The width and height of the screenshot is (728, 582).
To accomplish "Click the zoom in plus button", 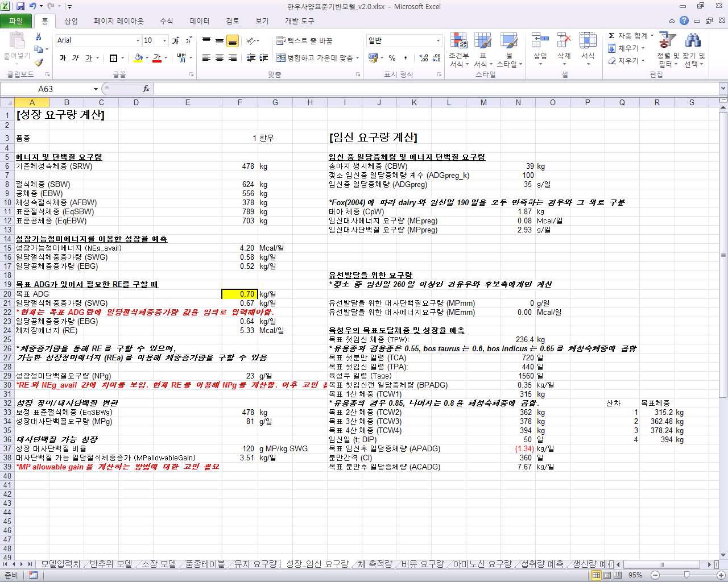I will click(721, 575).
